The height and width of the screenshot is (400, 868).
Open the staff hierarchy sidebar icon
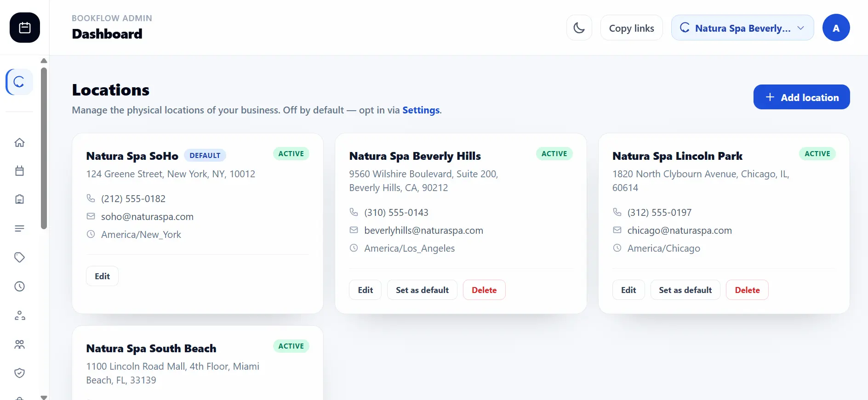(19, 315)
